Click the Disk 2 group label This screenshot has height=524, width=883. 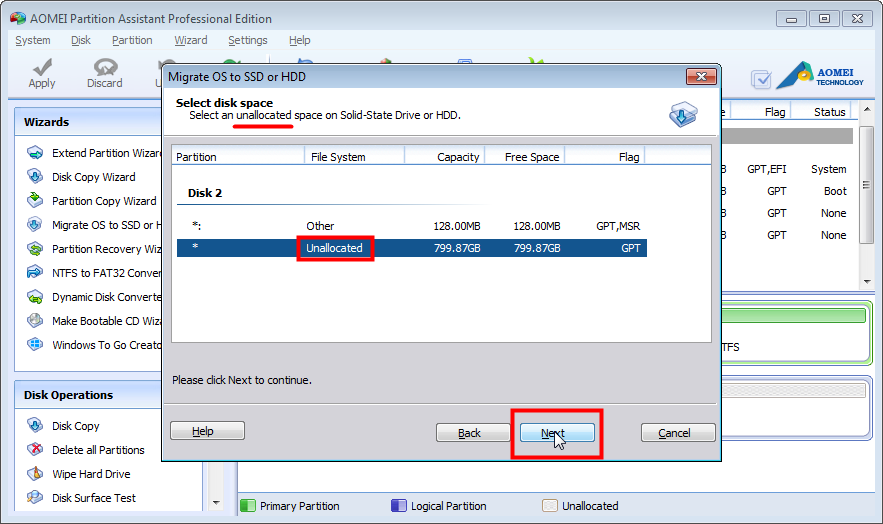click(x=205, y=193)
